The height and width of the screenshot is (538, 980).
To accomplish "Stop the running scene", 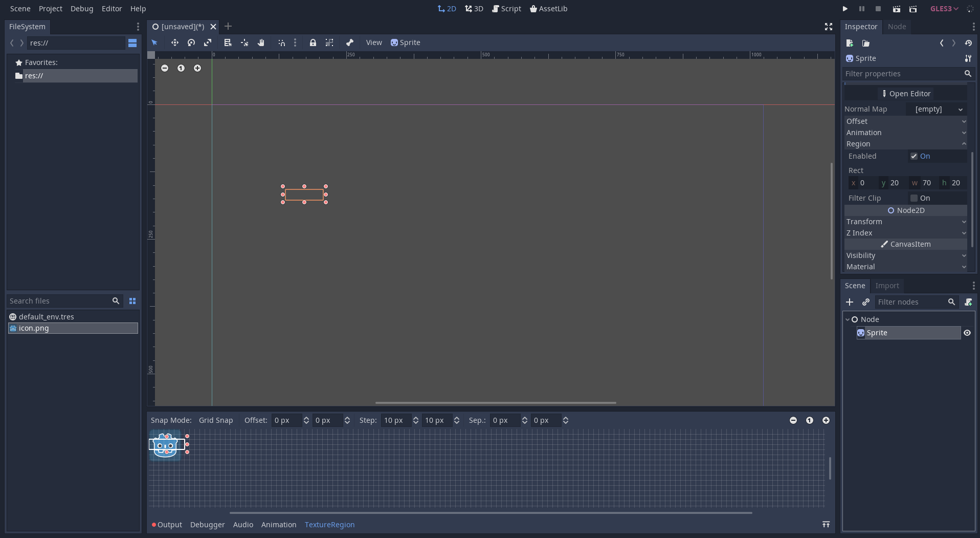I will point(878,9).
